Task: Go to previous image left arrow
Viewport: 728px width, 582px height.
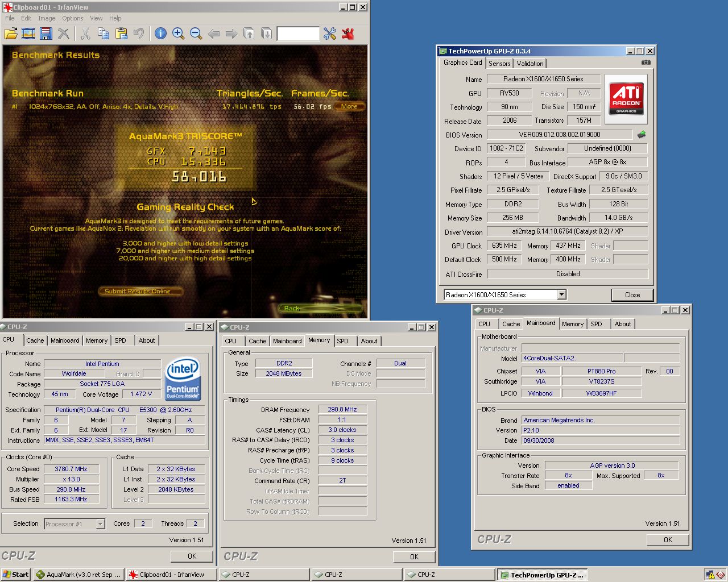Action: (214, 34)
